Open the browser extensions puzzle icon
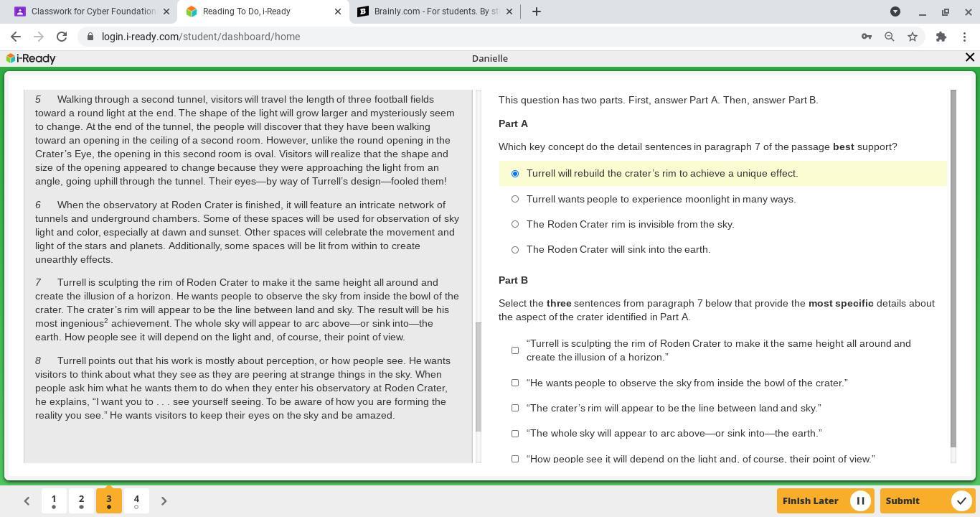Image resolution: width=980 pixels, height=517 pixels. [x=941, y=37]
